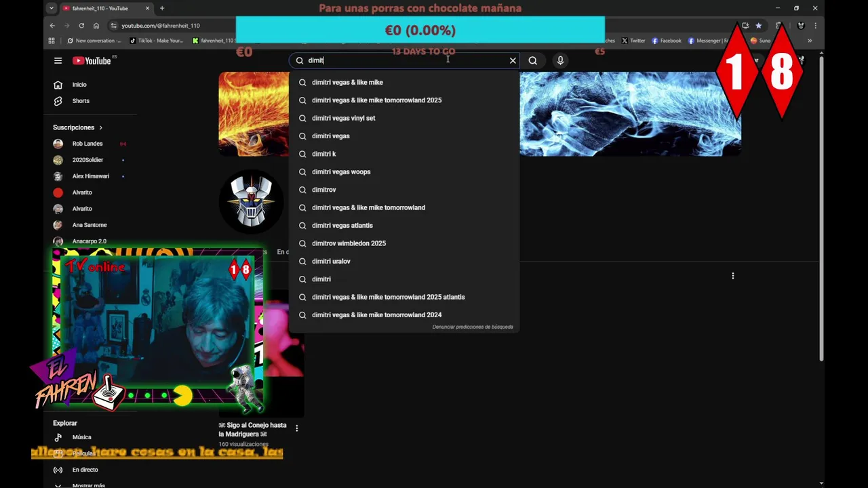The width and height of the screenshot is (868, 488).
Task: Click the install app icon in address bar
Action: coord(745,26)
